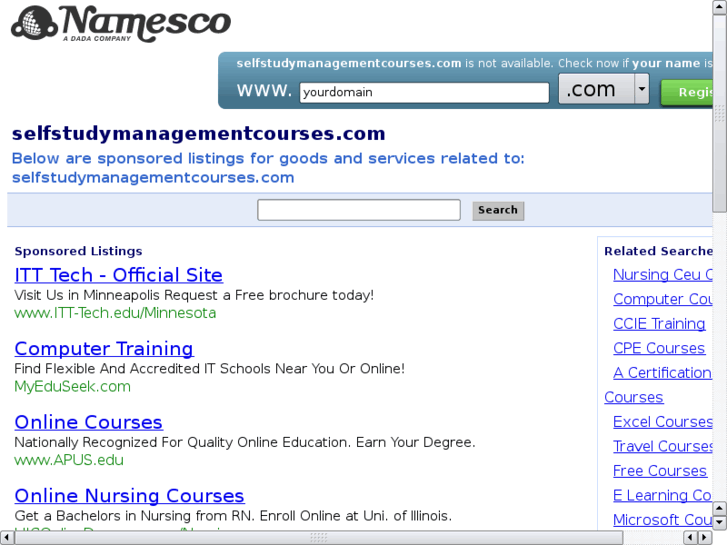Click the horizontal scrollbar left arrow
The height and width of the screenshot is (545, 727).
tap(6, 538)
